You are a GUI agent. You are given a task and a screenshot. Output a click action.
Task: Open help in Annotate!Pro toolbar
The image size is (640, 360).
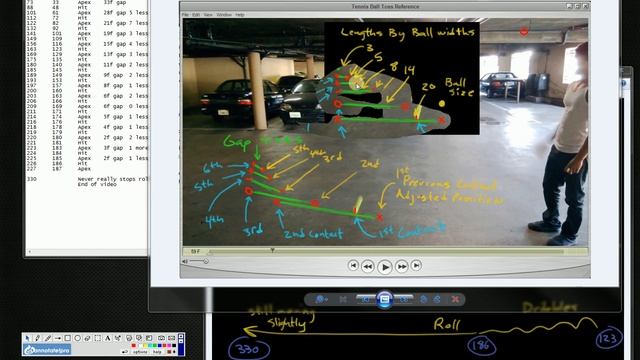pyautogui.click(x=157, y=352)
